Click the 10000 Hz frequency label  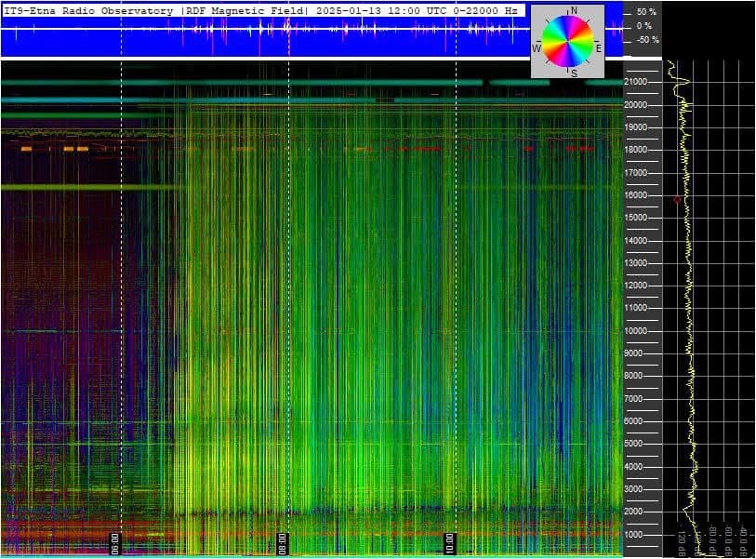636,331
